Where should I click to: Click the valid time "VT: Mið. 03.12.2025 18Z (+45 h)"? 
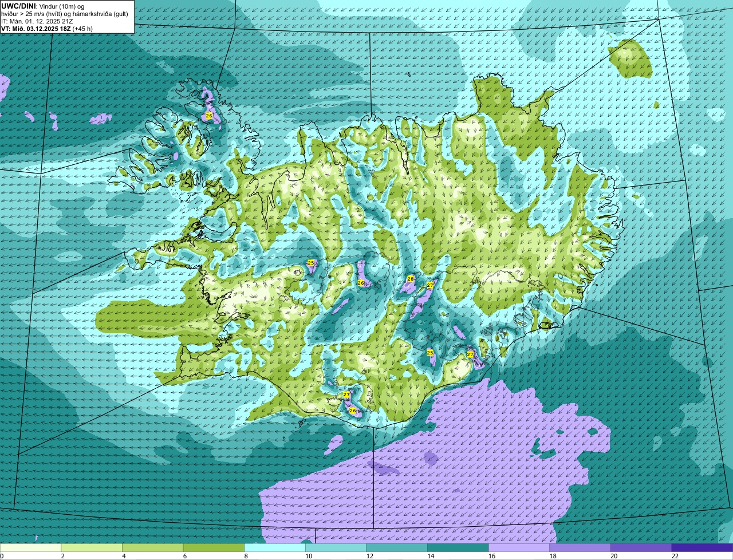pyautogui.click(x=47, y=29)
